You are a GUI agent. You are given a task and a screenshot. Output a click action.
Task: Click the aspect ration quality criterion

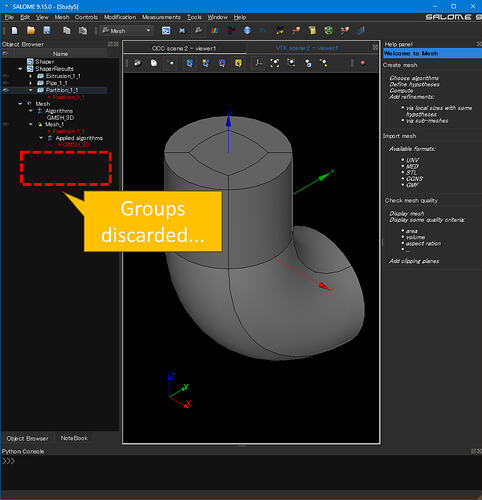pyautogui.click(x=423, y=243)
